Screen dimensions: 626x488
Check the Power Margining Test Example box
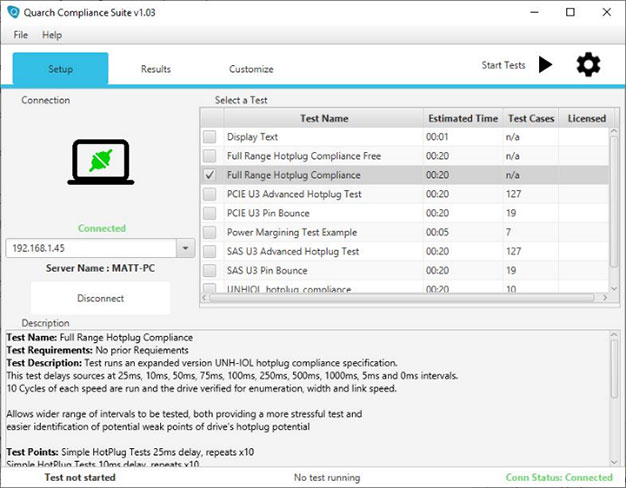(209, 232)
